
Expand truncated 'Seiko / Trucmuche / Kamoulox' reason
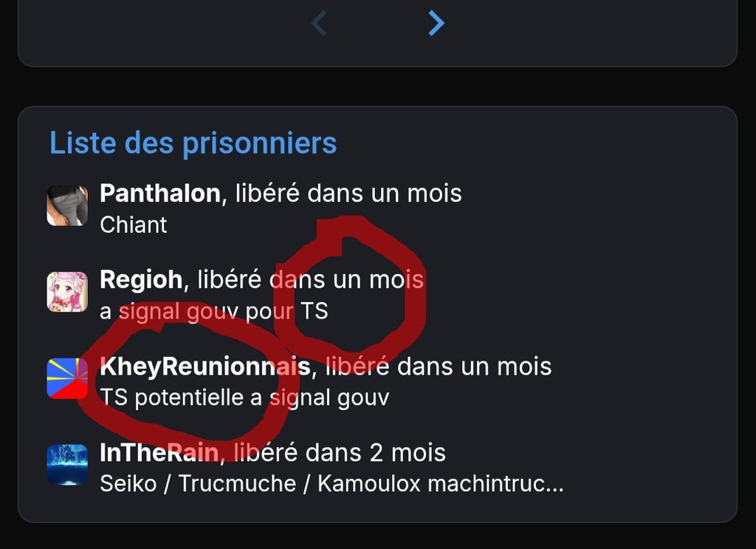[x=331, y=484]
